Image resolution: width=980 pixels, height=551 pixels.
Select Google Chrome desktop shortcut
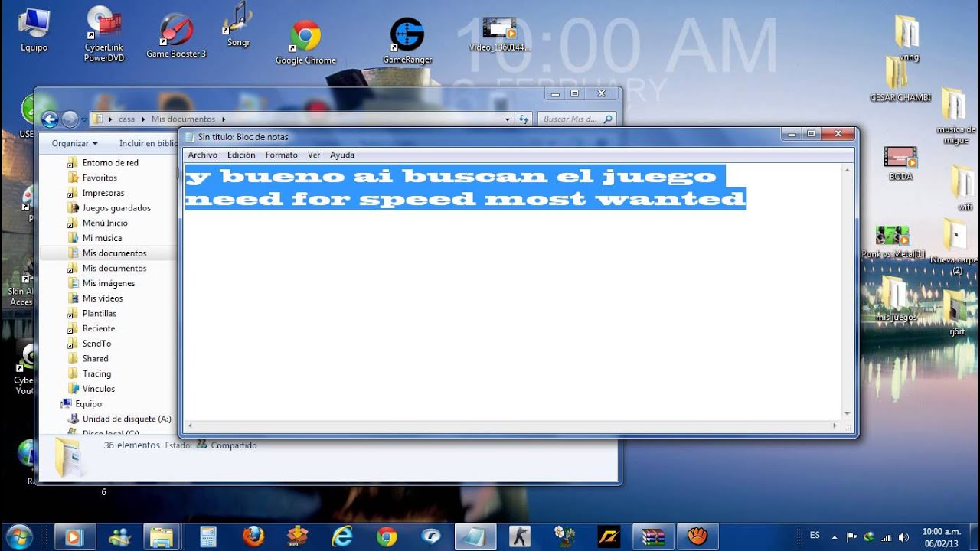pyautogui.click(x=305, y=42)
